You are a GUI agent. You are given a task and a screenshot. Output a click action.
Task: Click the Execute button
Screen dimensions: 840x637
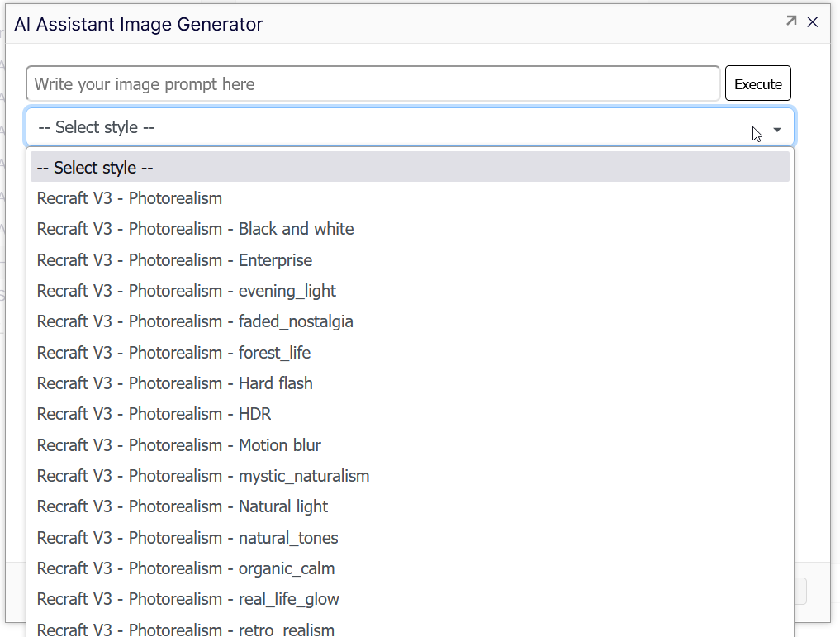tap(757, 83)
